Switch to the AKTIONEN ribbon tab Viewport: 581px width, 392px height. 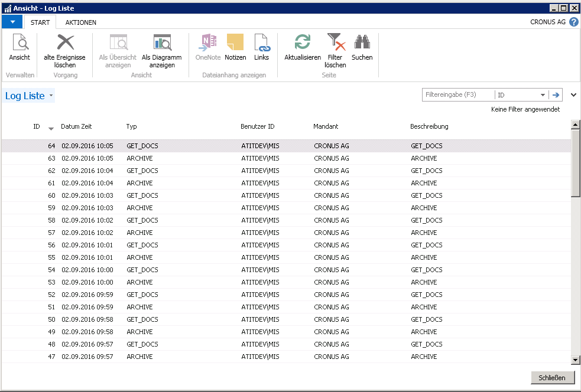80,22
